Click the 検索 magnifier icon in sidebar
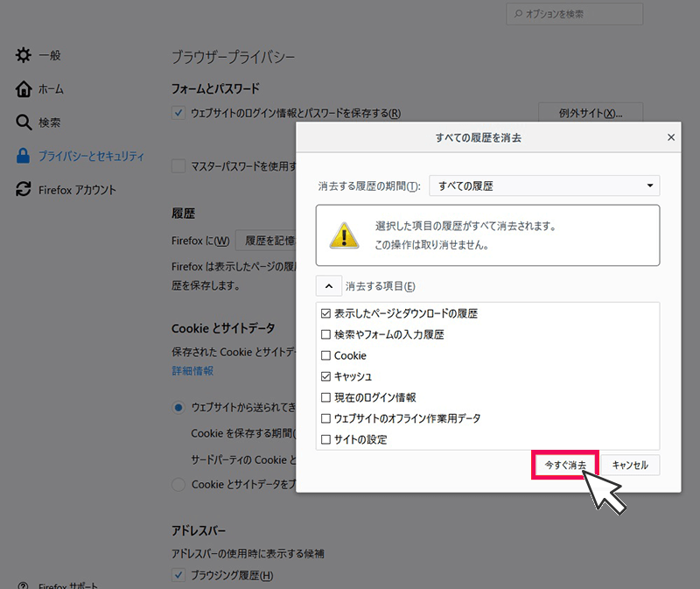The height and width of the screenshot is (589, 700). pos(24,123)
